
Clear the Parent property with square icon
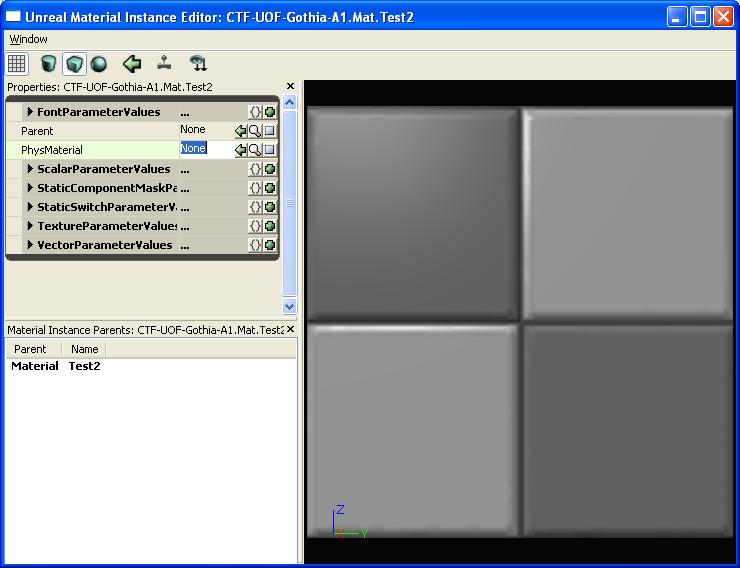click(269, 131)
